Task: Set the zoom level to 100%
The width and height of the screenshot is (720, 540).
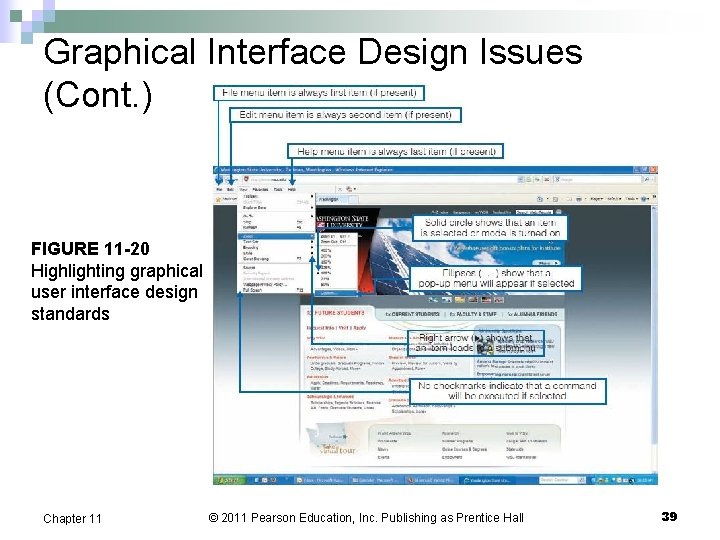Action: tap(337, 273)
